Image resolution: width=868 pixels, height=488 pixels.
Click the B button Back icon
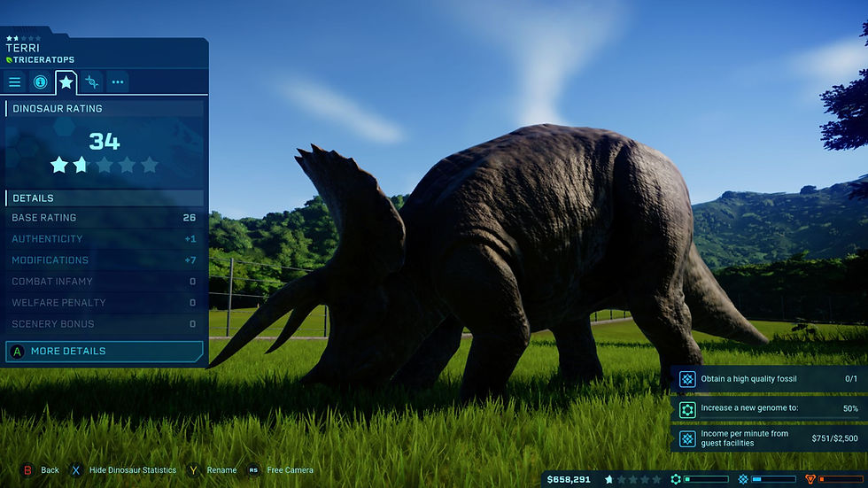pos(27,470)
